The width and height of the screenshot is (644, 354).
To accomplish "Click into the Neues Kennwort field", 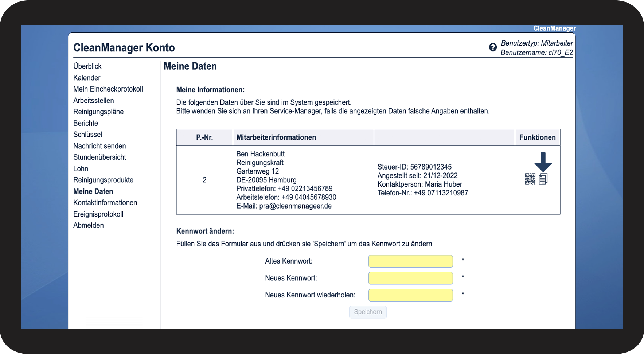I will (410, 278).
